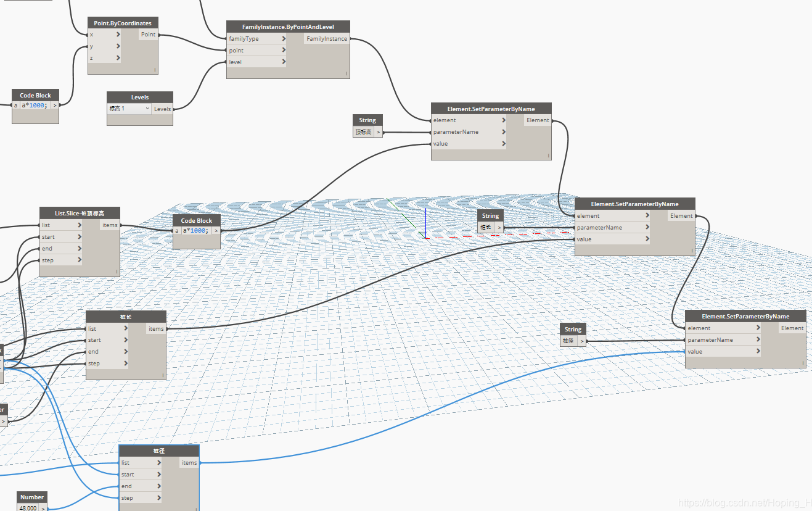The height and width of the screenshot is (511, 812).
Task: Click chevron beside z on Point.ByCoordinates
Action: [118, 58]
